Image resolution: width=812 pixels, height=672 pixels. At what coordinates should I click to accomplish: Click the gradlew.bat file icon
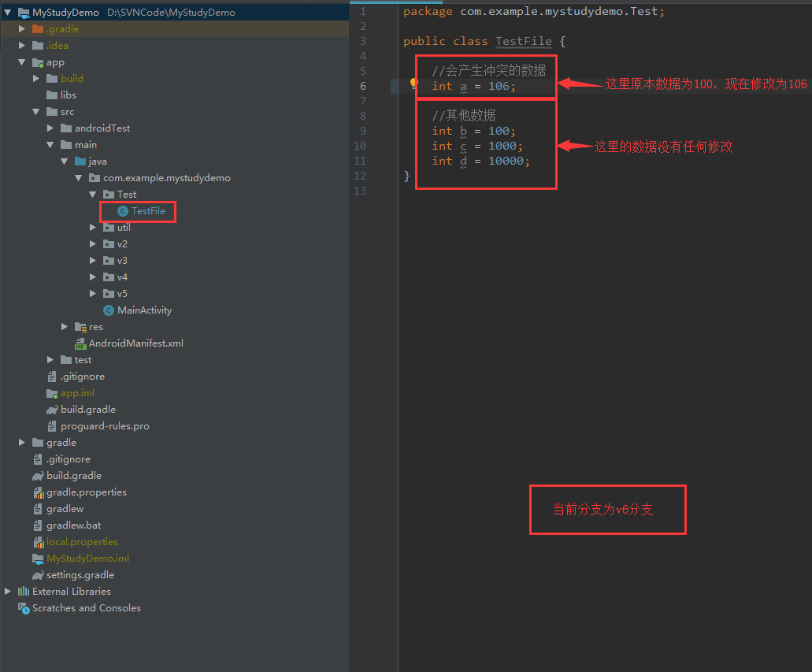click(x=38, y=525)
